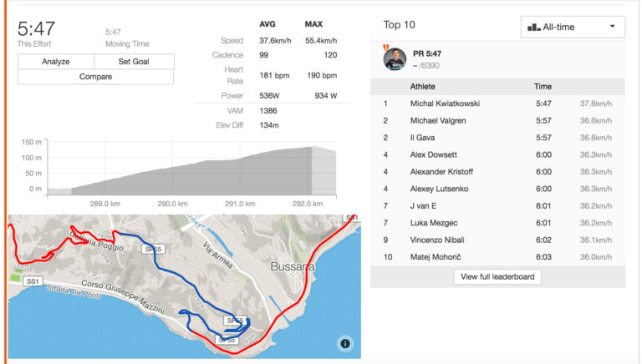This screenshot has height=364, width=642.
Task: Click the SS1 road marker at map's left
Action: point(33,281)
